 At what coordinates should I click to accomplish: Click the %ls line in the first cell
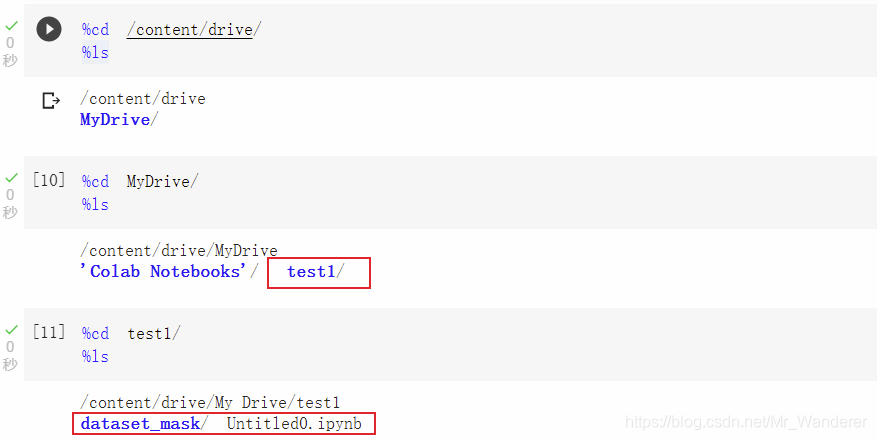click(x=95, y=53)
